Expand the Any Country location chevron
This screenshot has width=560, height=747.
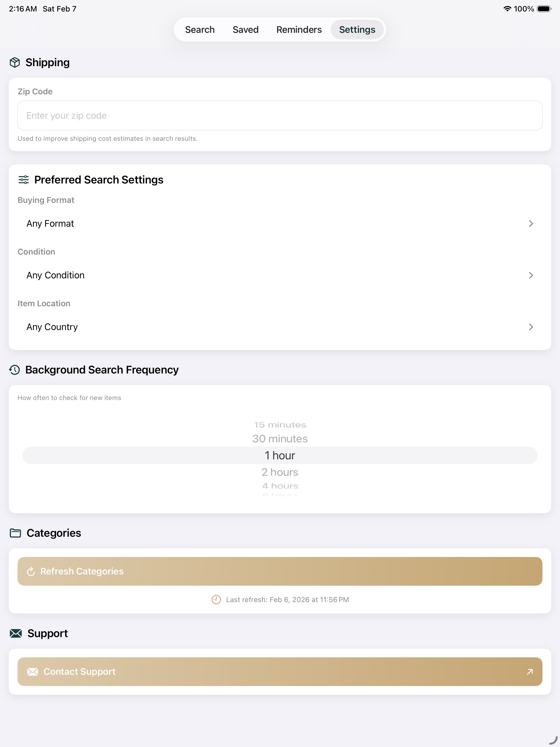coord(531,327)
